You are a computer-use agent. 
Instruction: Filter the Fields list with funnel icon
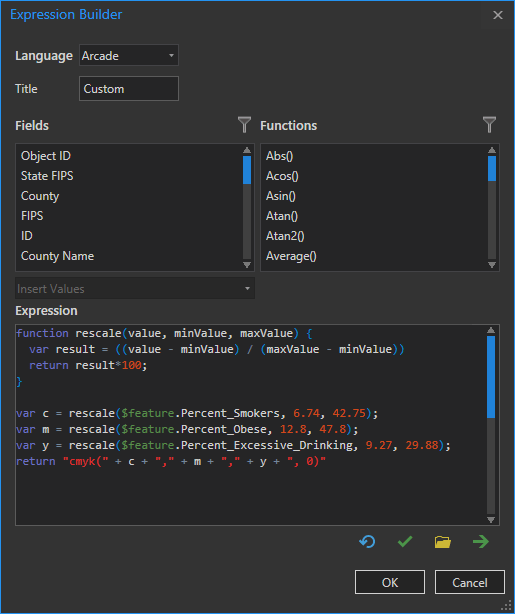244,125
